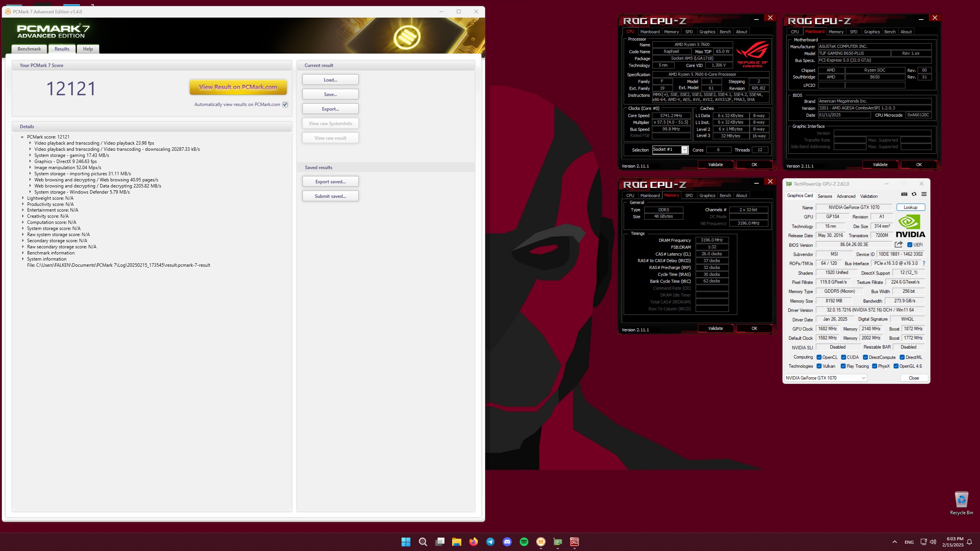Switch to PCMark Benchmark tab

pos(29,49)
